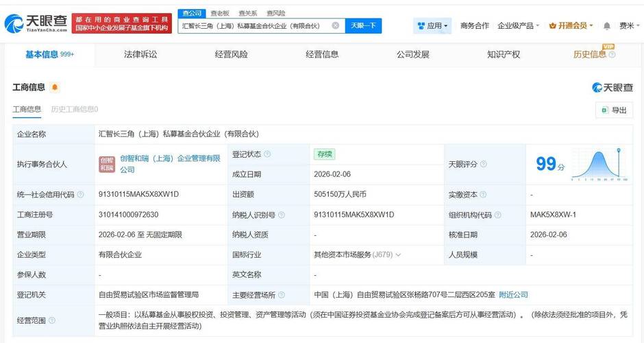Select the 历史工商信息0 sub-tab
The height and width of the screenshot is (343, 644).
click(75, 109)
